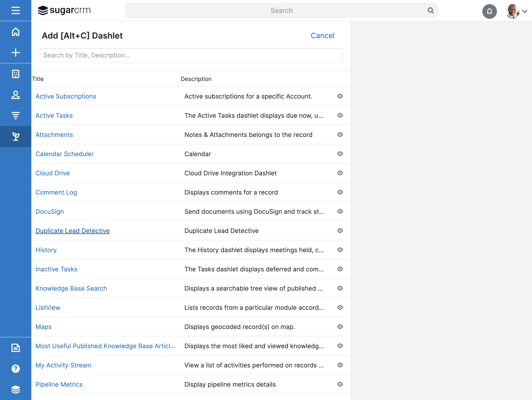
Task: Click 'Display pipeline metrics details' text
Action: 230,384
